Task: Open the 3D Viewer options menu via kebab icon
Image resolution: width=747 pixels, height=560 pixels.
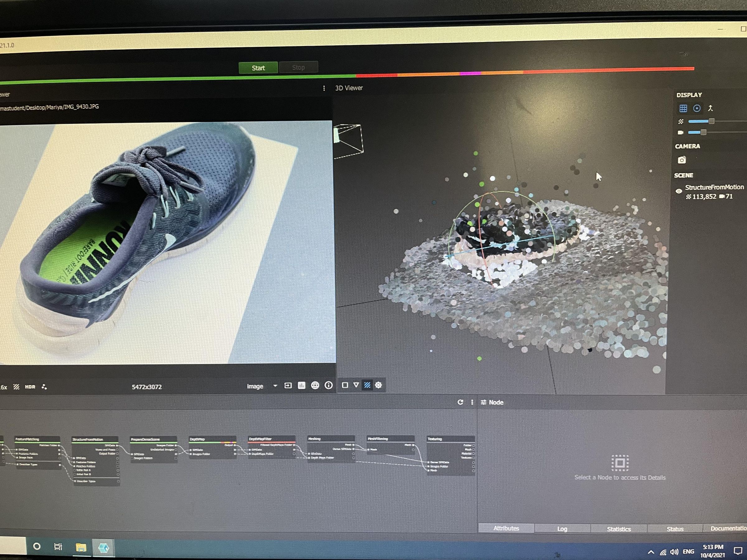Action: point(325,88)
